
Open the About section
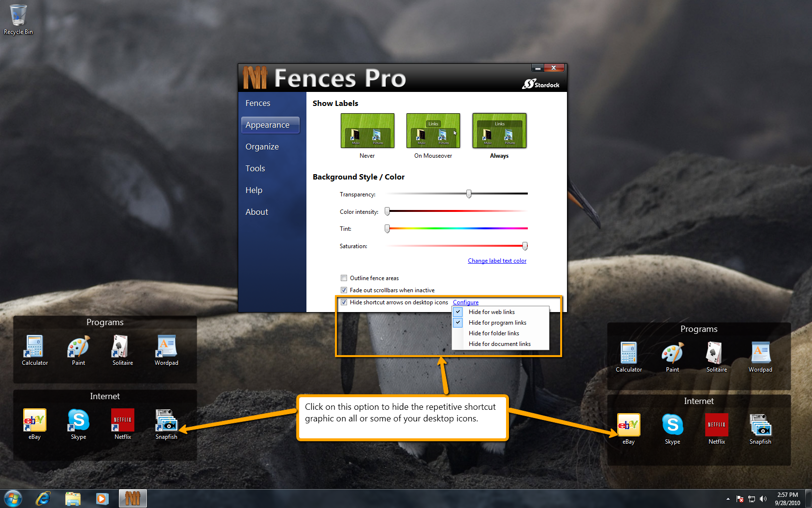coord(257,212)
